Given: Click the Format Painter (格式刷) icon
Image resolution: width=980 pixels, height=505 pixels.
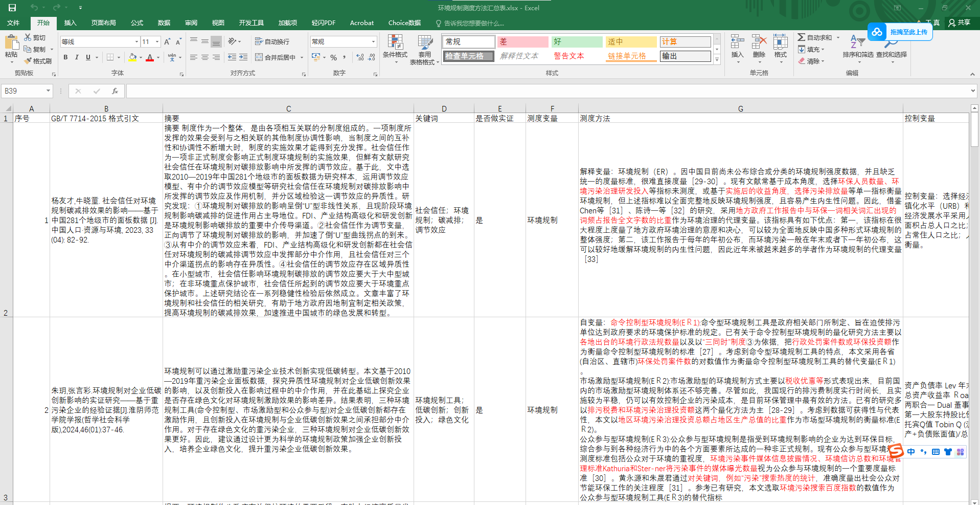Looking at the screenshot, I should [x=29, y=61].
